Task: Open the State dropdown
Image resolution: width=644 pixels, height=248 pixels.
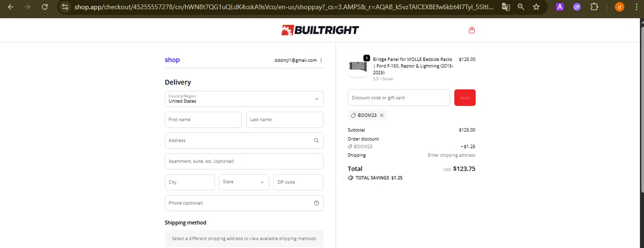Action: [x=244, y=182]
